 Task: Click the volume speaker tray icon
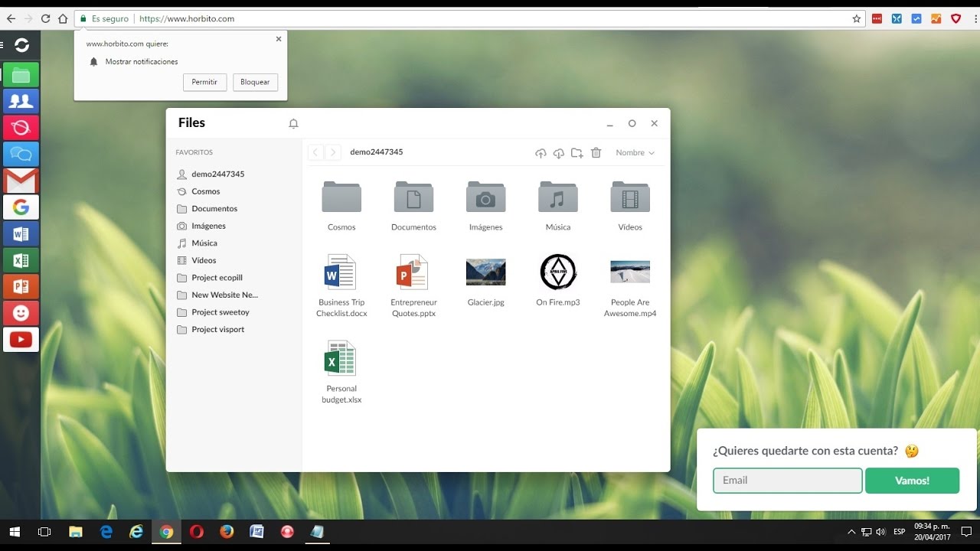click(880, 531)
